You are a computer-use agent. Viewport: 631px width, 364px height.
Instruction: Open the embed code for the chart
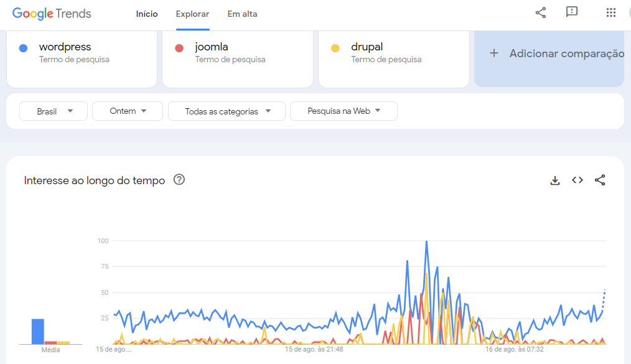[x=577, y=180]
